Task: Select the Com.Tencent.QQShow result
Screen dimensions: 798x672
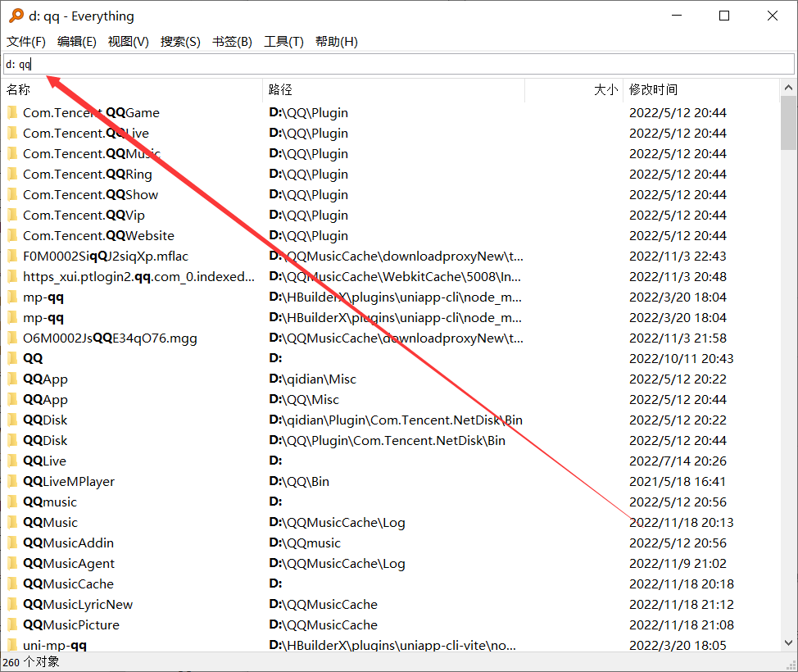Action: (91, 194)
